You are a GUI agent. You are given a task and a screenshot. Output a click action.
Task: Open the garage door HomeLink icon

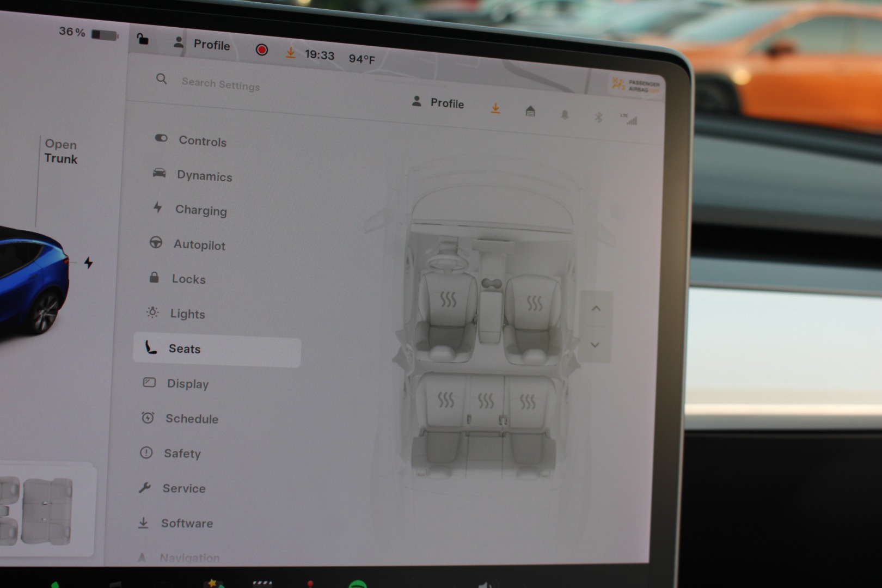coord(530,112)
